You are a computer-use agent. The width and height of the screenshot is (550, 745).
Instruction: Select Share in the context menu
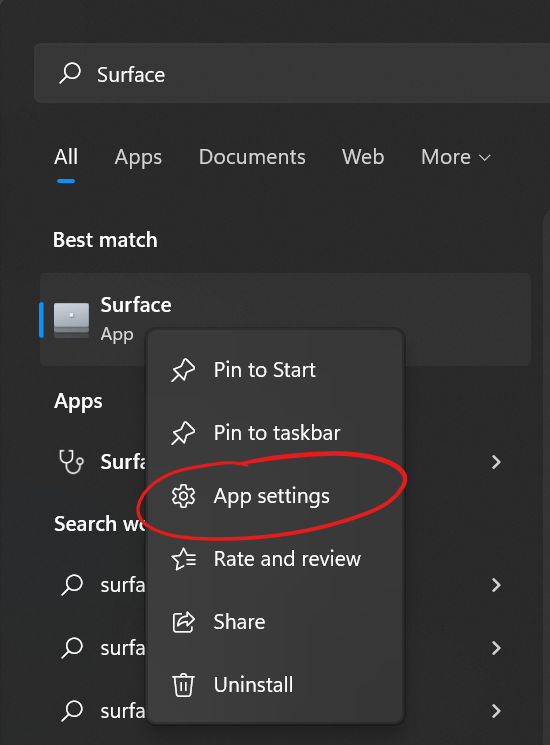tap(276, 622)
